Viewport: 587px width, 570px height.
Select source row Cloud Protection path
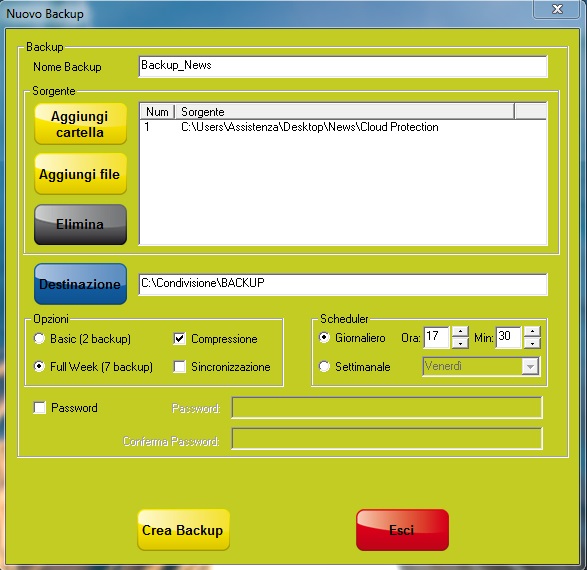(343, 127)
